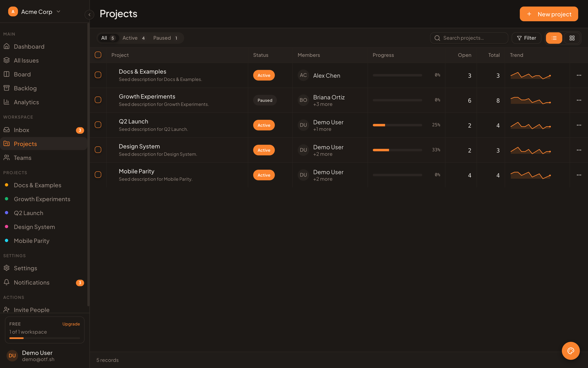Select the Q2 Launch row checkbox

click(98, 125)
